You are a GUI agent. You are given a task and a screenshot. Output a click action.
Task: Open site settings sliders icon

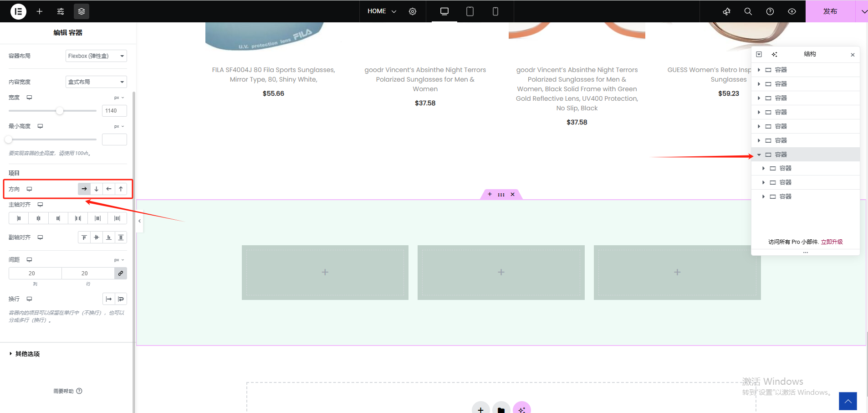point(61,11)
